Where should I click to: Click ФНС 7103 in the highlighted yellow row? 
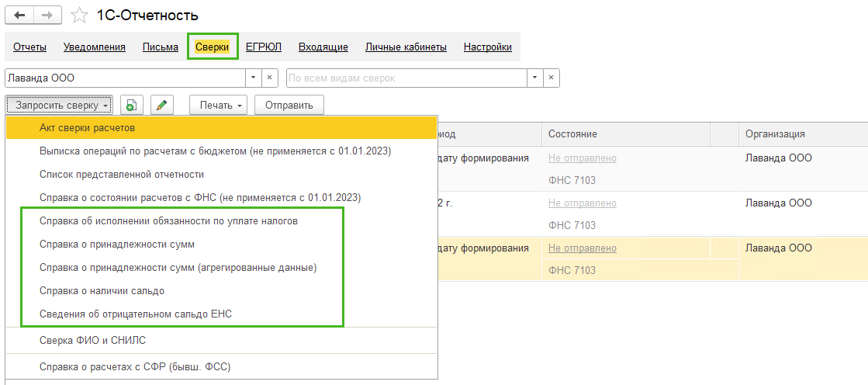tap(572, 270)
